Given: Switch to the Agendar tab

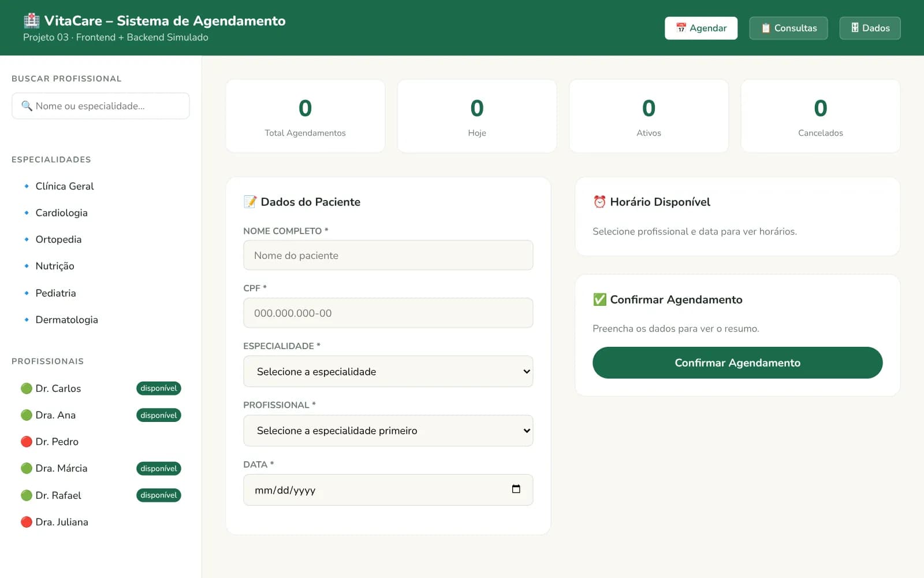Looking at the screenshot, I should (701, 28).
